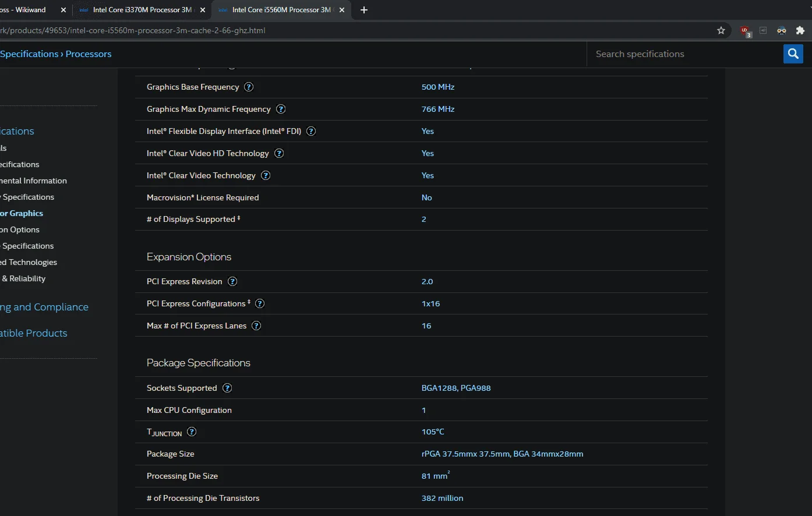Click the Specifications sidebar heading
The width and height of the screenshot is (812, 516).
coord(17,131)
